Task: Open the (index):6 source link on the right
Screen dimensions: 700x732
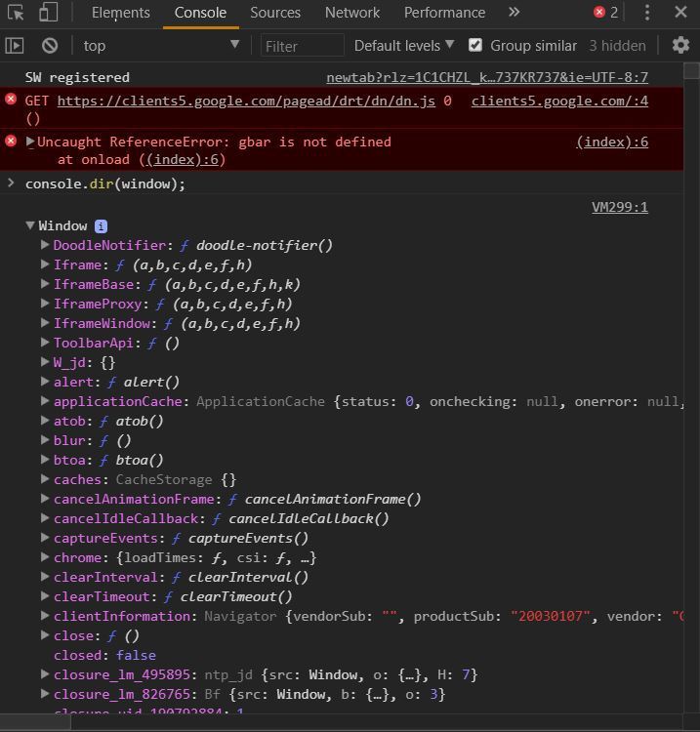Action: point(612,142)
